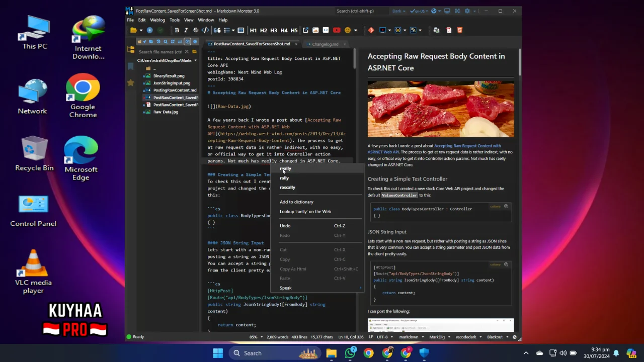Open the 85% zoom dropdown in status bar
The height and width of the screenshot is (362, 644).
[256, 337]
